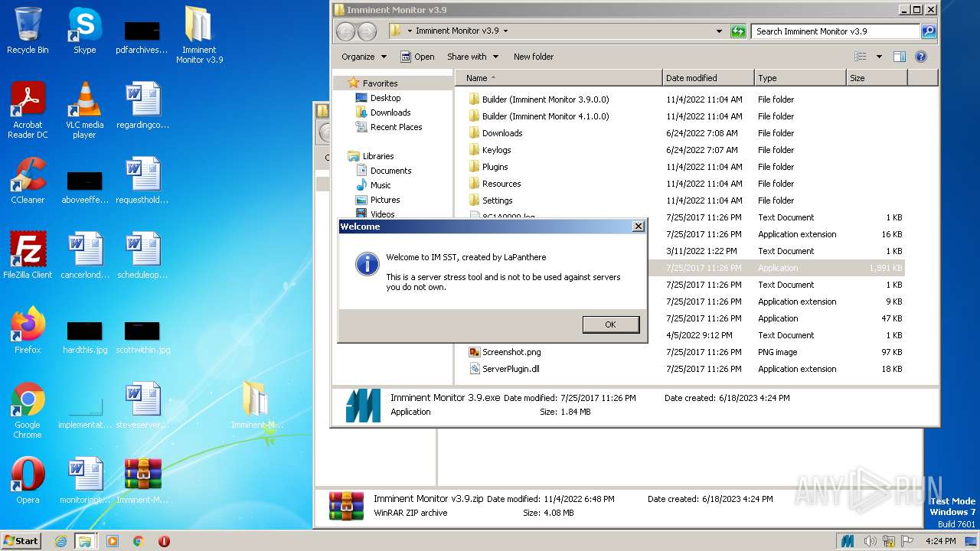
Task: Click the FileZilla Client desktop icon
Action: point(28,256)
